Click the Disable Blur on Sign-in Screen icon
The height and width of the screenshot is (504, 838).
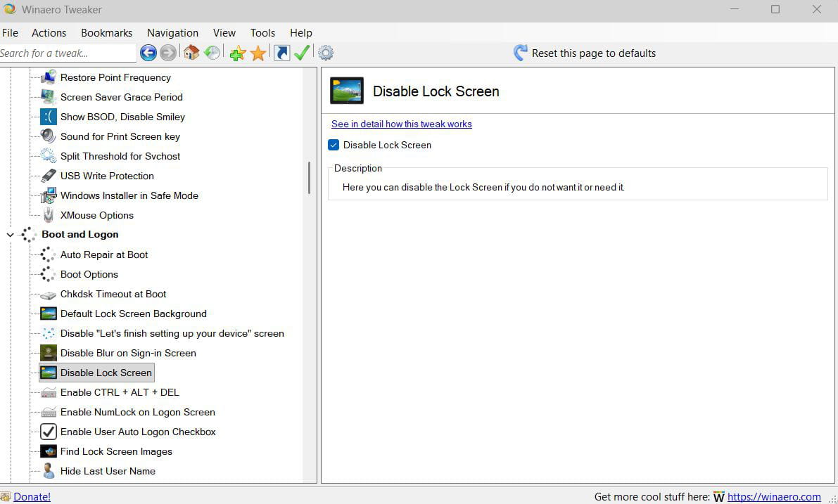pyautogui.click(x=48, y=353)
